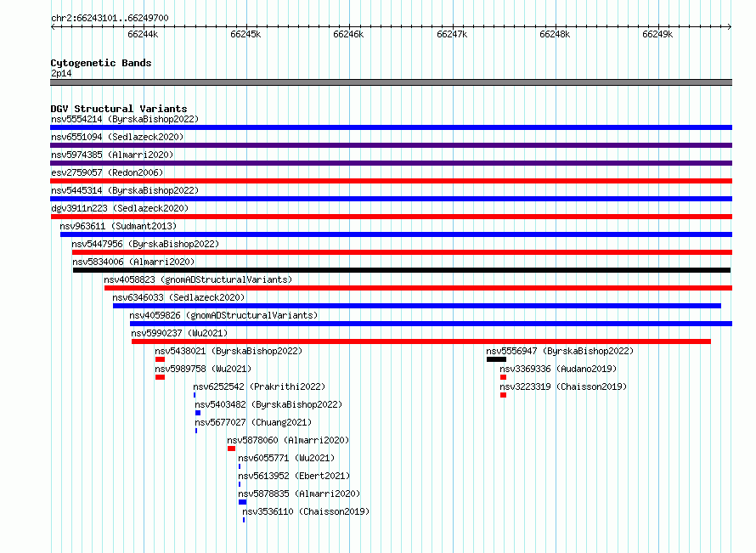Image resolution: width=756 pixels, height=553 pixels.
Task: Click the nsv5974385 (Almarri2020) label
Action: click(x=112, y=155)
